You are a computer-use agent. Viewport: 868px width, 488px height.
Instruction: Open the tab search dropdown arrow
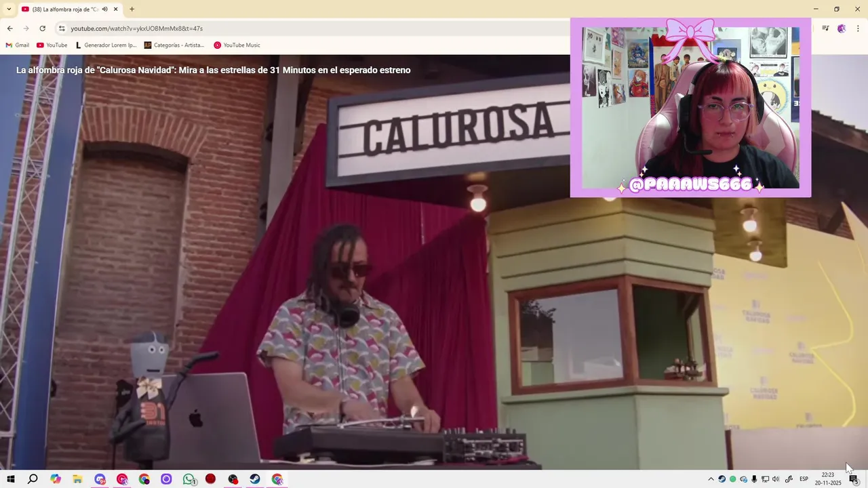click(x=9, y=9)
